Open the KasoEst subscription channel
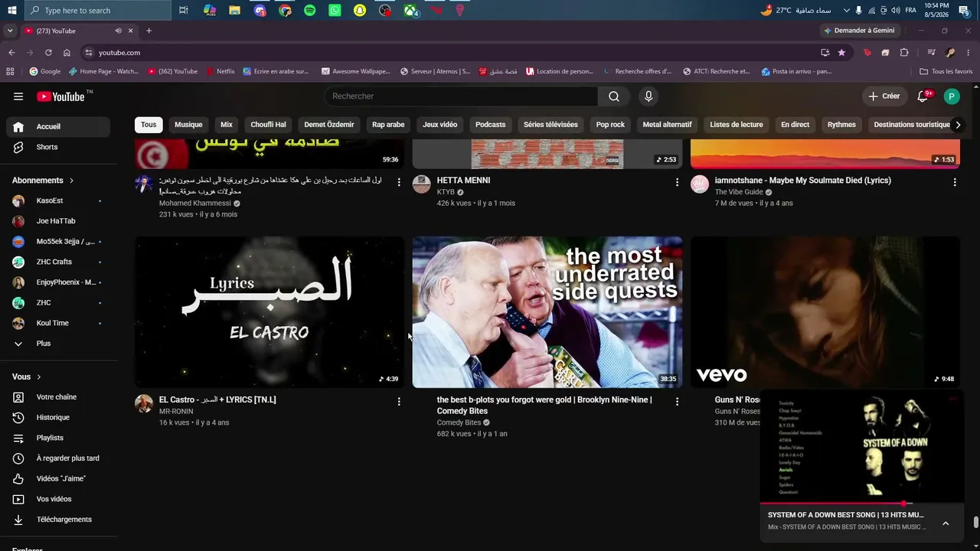The image size is (980, 551). (x=58, y=201)
